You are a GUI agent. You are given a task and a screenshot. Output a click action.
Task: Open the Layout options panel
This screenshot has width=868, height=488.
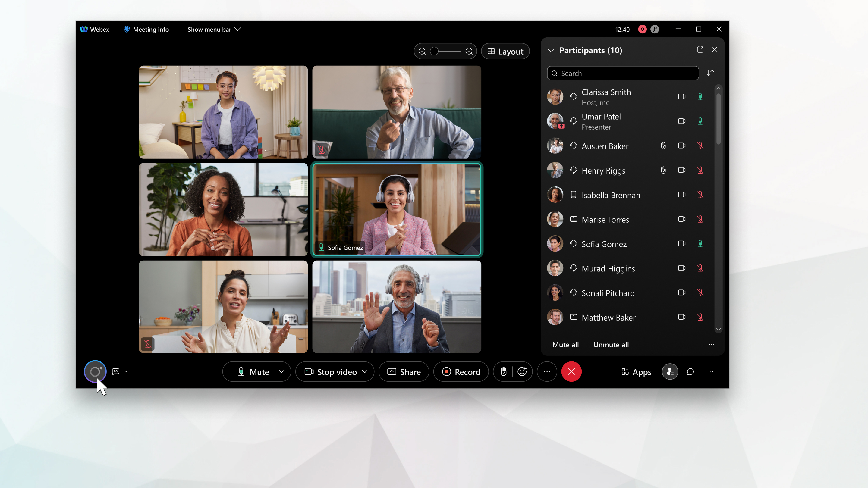coord(505,51)
